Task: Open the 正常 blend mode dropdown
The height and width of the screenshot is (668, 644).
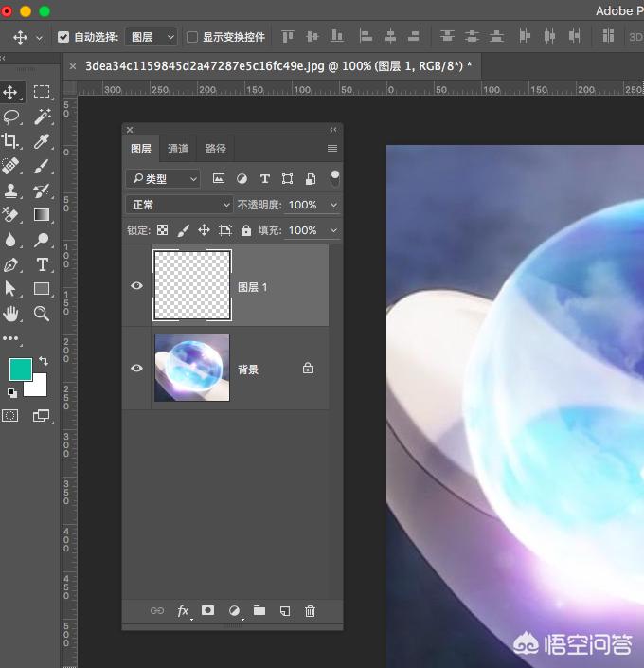Action: point(180,205)
